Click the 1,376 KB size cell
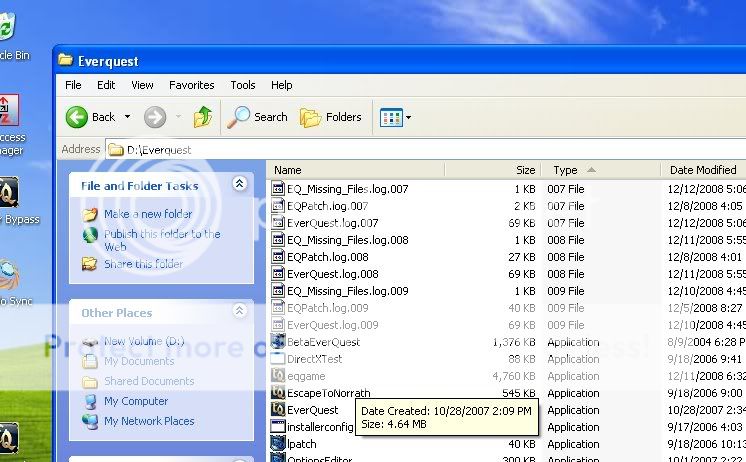The image size is (746, 462). coord(514,342)
